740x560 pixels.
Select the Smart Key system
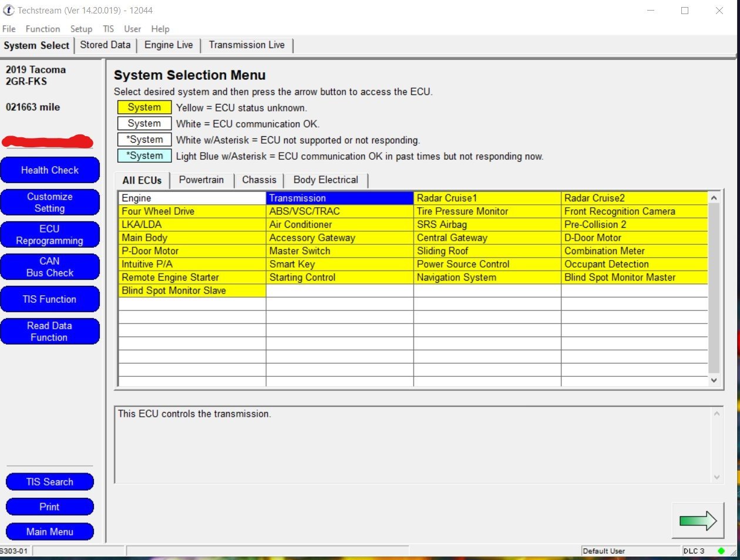[339, 264]
